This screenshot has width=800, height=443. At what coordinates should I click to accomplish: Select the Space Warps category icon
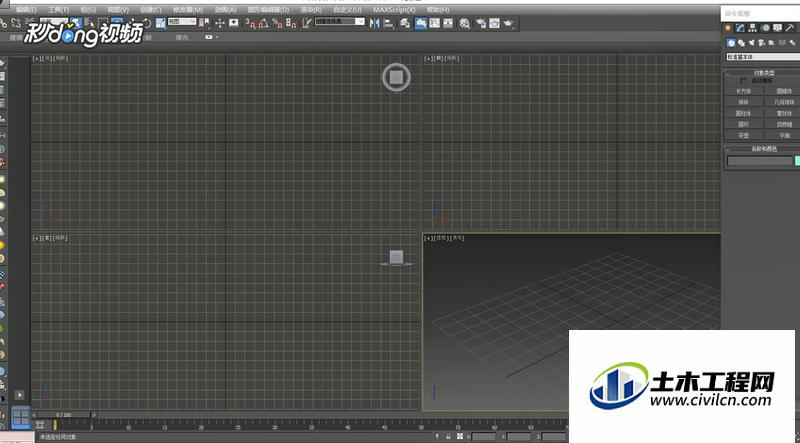pyautogui.click(x=781, y=43)
